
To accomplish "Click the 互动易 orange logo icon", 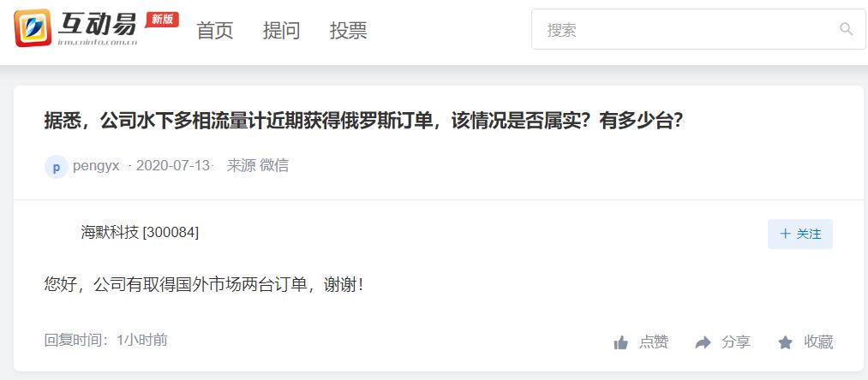I will [33, 28].
